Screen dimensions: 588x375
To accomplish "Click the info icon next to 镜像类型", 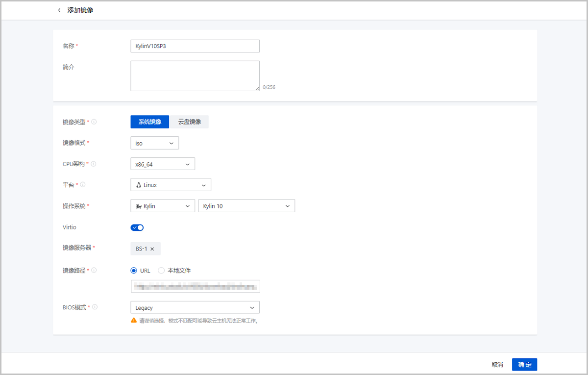I will 94,122.
